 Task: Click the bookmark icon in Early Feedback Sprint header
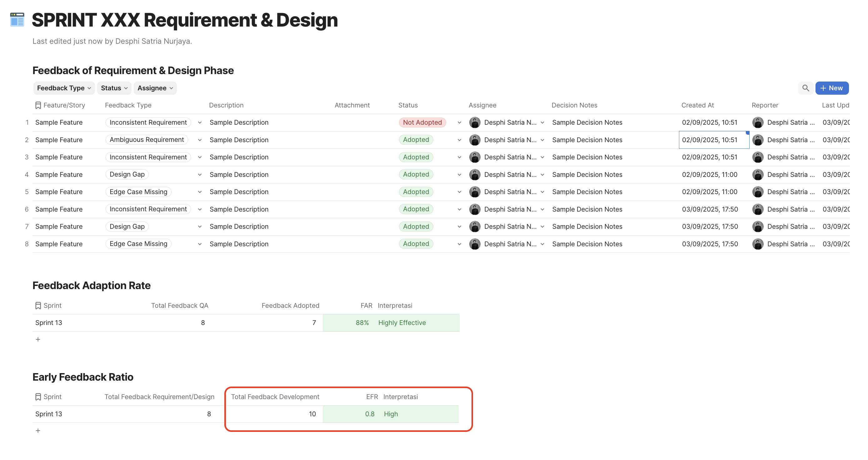pos(38,397)
